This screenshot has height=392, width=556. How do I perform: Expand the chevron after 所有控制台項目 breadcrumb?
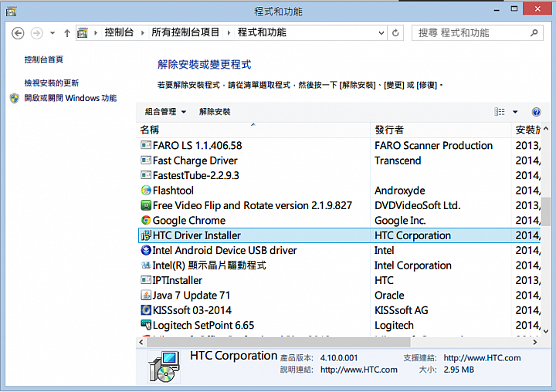[229, 33]
